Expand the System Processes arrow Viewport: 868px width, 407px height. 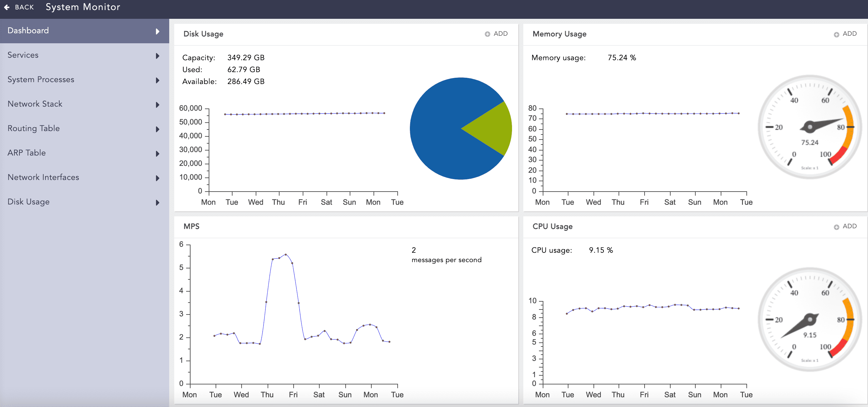(157, 80)
